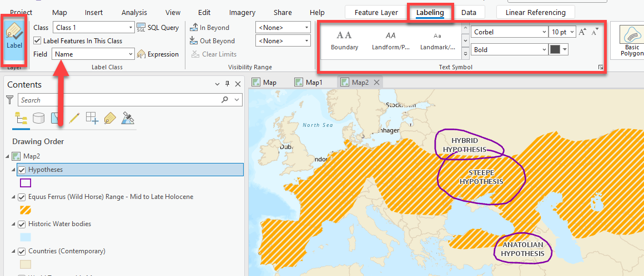Switch to List By Data Source view

click(x=38, y=118)
